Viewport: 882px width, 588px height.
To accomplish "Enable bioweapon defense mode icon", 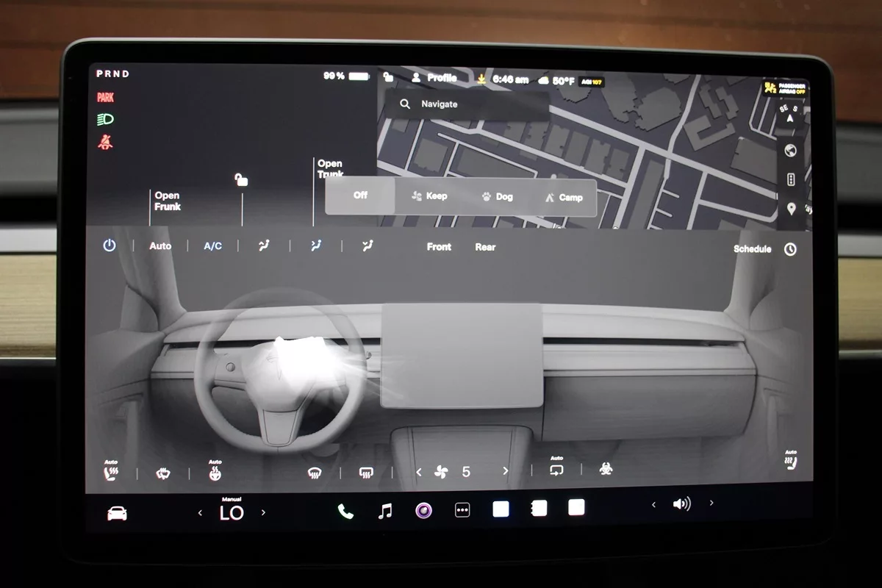I will (605, 470).
